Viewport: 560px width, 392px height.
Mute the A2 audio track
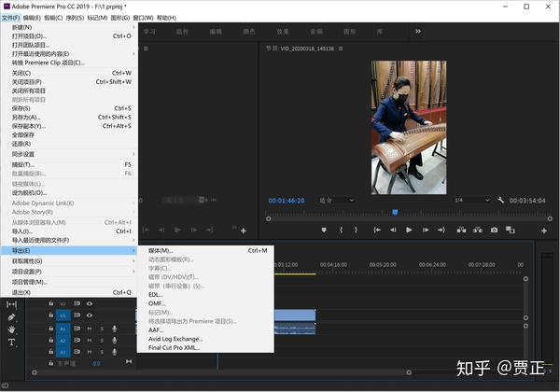pos(90,341)
